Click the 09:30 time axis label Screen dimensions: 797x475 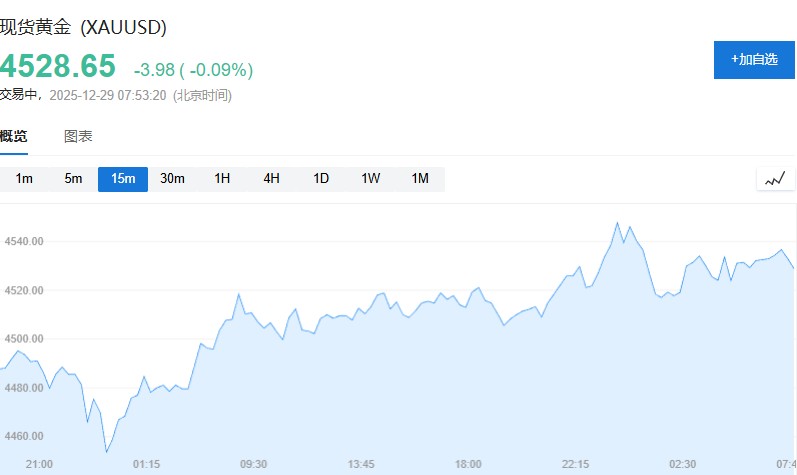254,464
